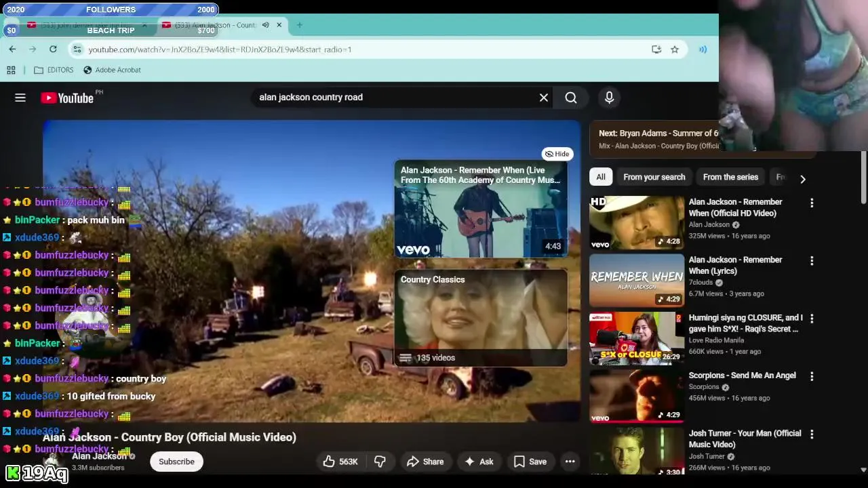The width and height of the screenshot is (868, 488).
Task: Switch to the John Denver browser tab
Action: coord(87,25)
